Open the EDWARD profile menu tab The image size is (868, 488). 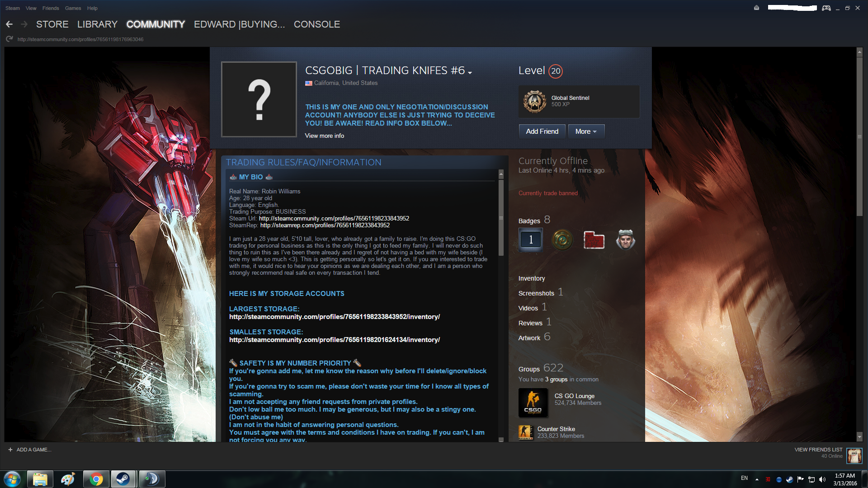[x=239, y=24]
